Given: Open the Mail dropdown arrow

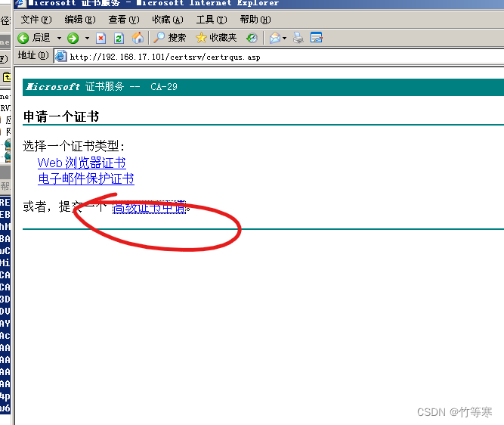Looking at the screenshot, I should [284, 38].
